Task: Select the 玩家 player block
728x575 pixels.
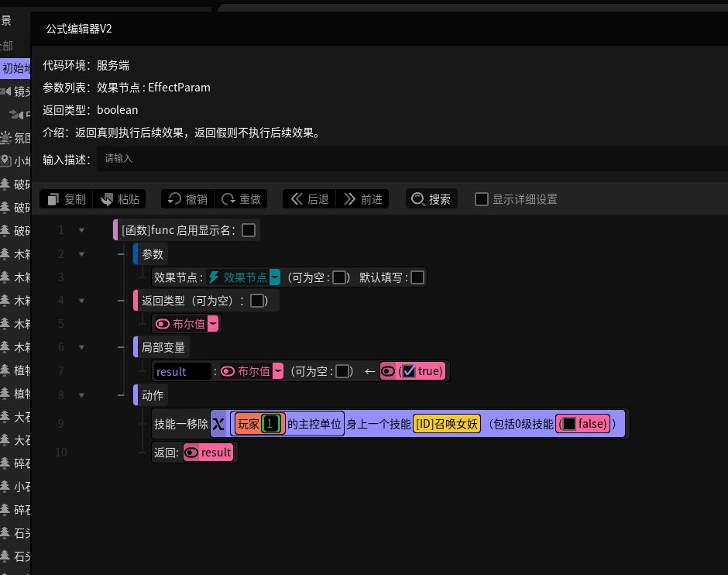Action: coord(248,424)
